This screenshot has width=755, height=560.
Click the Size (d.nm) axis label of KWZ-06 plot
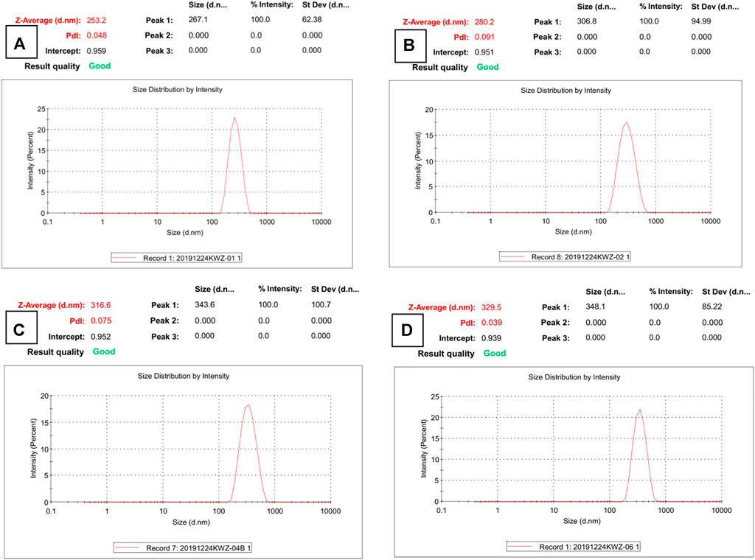582,521
